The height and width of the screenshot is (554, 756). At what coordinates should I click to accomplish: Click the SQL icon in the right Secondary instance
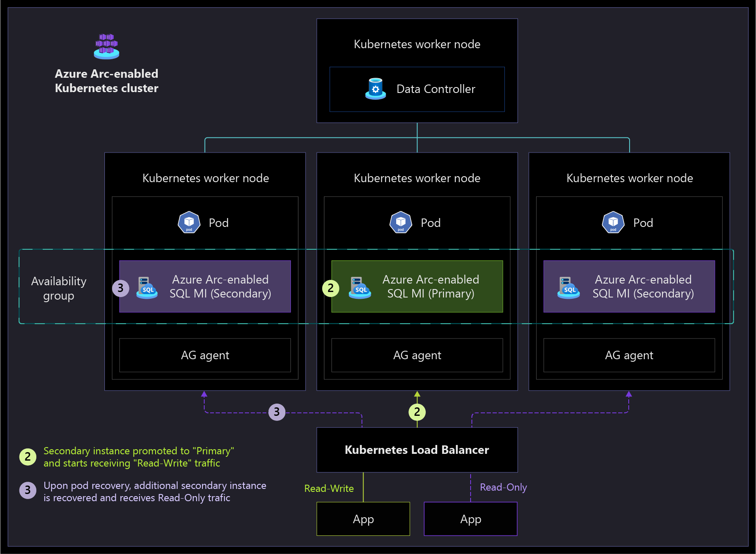569,288
